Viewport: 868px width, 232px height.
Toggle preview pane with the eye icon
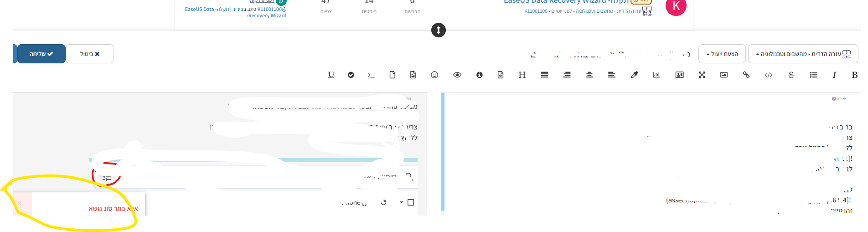(457, 75)
